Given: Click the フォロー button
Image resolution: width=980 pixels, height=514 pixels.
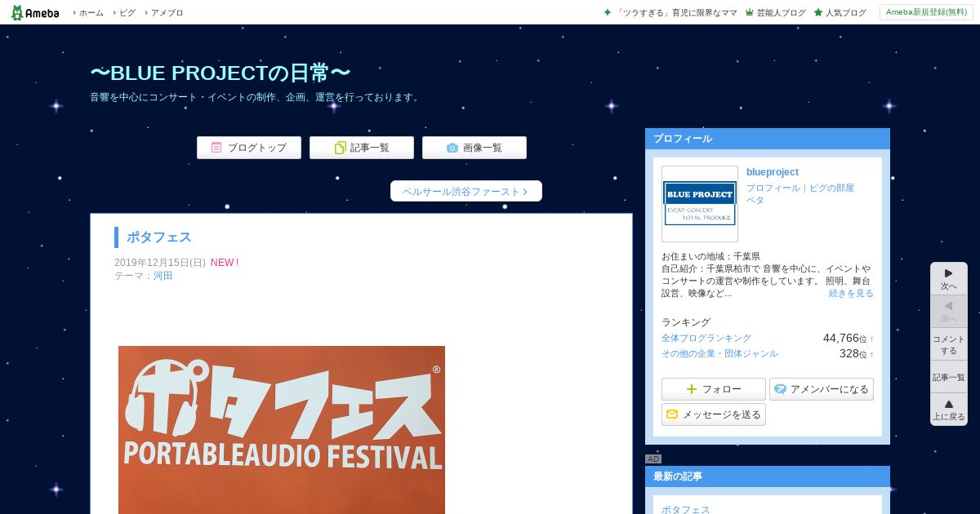Looking at the screenshot, I should click(714, 389).
